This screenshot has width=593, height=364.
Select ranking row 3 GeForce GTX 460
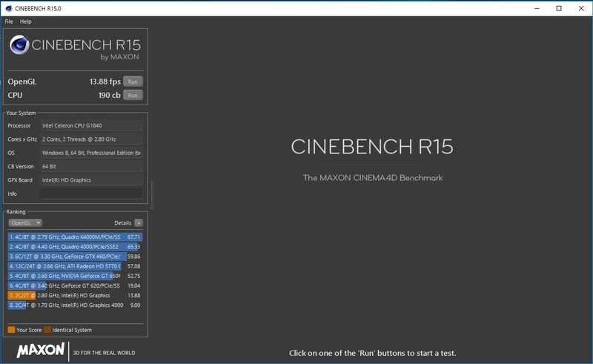click(75, 257)
